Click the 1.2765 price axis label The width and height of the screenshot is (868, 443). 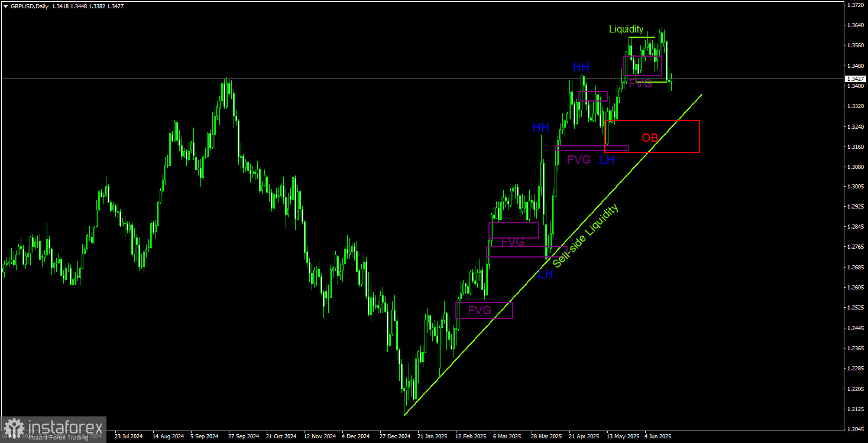[x=854, y=247]
